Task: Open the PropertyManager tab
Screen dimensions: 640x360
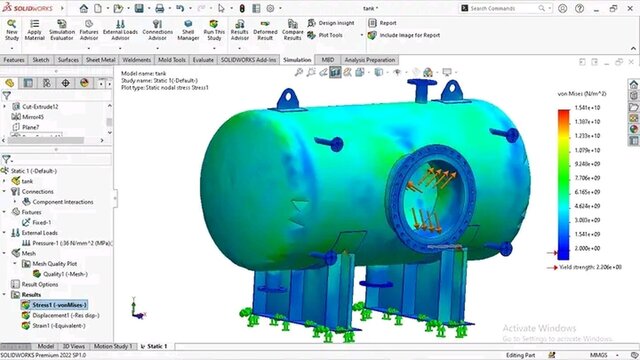Action: [28, 83]
